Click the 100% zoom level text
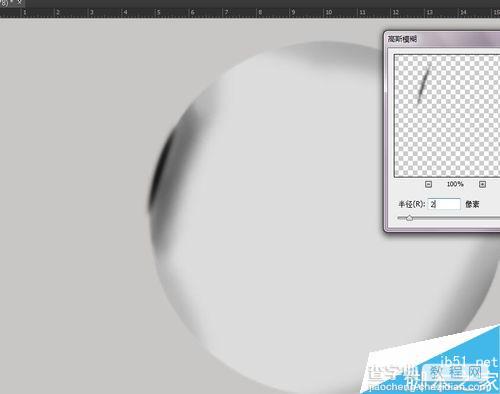 [x=455, y=184]
